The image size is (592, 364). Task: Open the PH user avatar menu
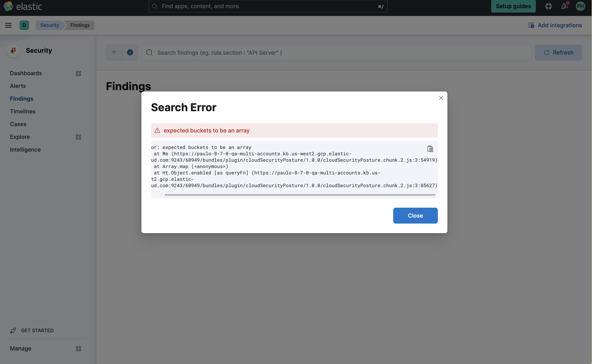pyautogui.click(x=580, y=6)
